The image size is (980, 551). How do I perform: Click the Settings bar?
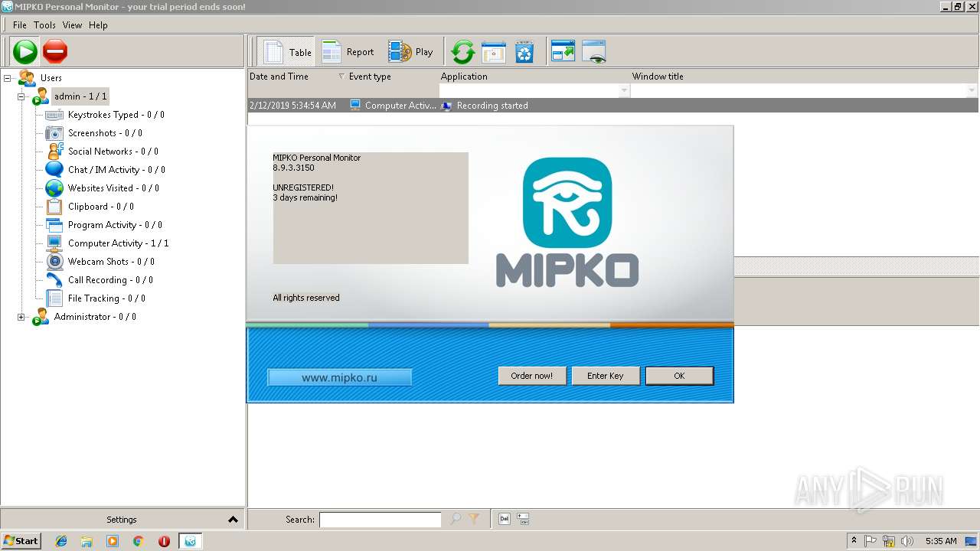pos(122,520)
